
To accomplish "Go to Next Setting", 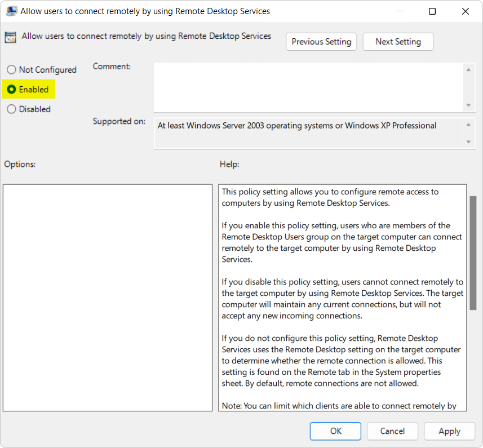I will coord(398,42).
